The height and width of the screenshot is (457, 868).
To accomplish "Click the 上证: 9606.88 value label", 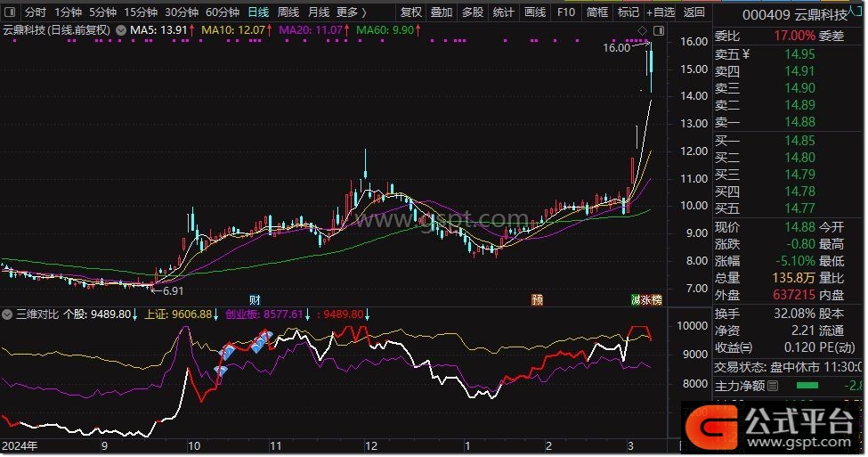I will point(178,314).
